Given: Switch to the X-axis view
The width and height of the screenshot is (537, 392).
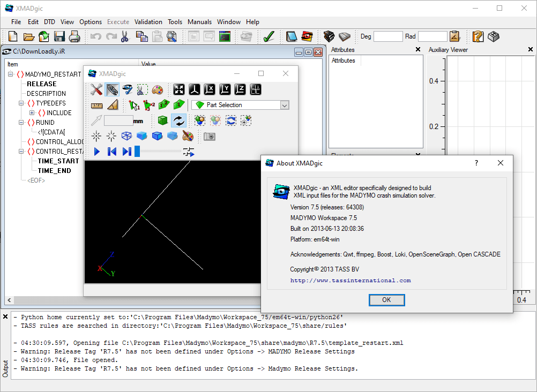Looking at the screenshot, I should click(210, 89).
